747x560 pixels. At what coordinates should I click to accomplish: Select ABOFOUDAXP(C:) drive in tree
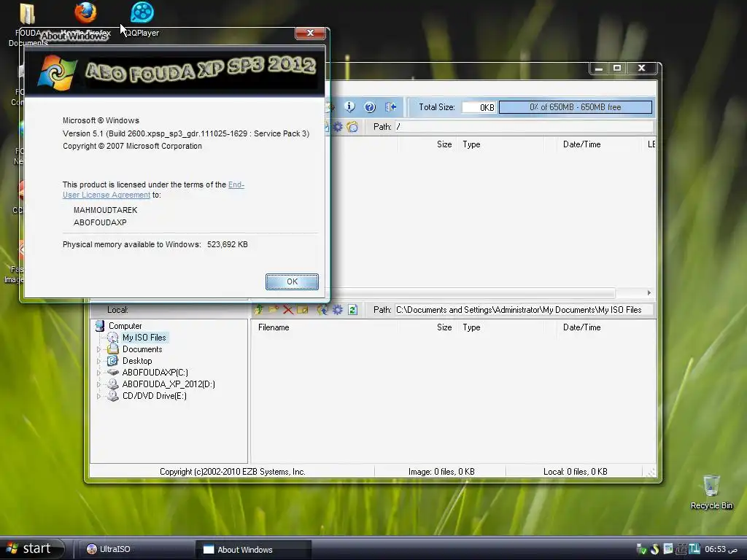pos(155,373)
